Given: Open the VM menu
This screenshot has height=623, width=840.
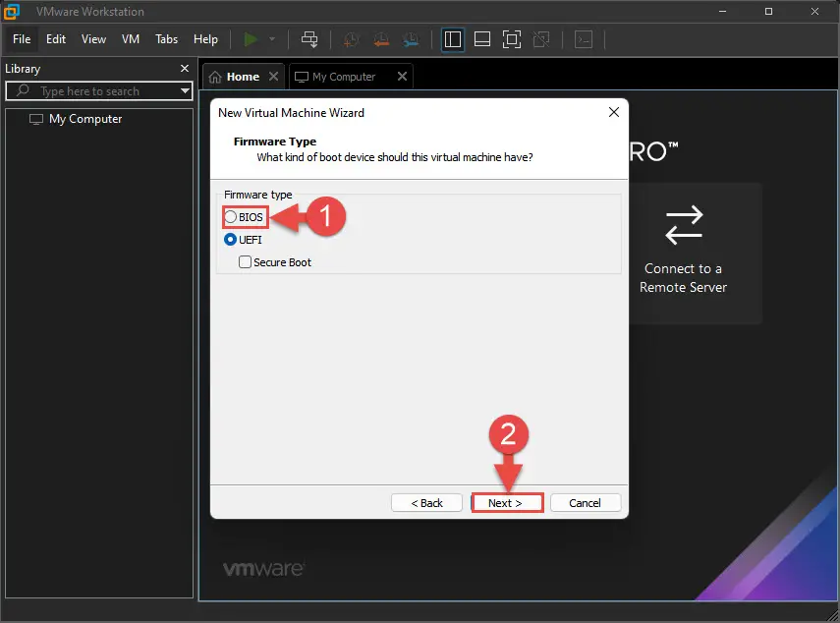Looking at the screenshot, I should tap(131, 39).
